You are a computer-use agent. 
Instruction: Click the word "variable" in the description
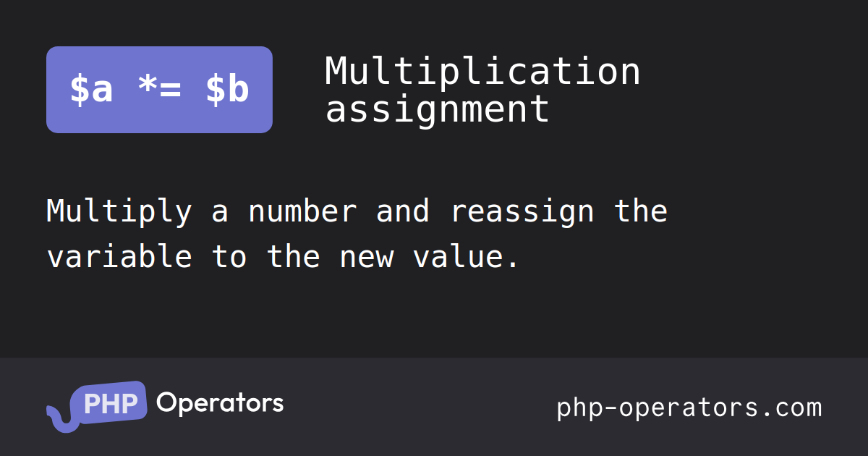point(119,257)
